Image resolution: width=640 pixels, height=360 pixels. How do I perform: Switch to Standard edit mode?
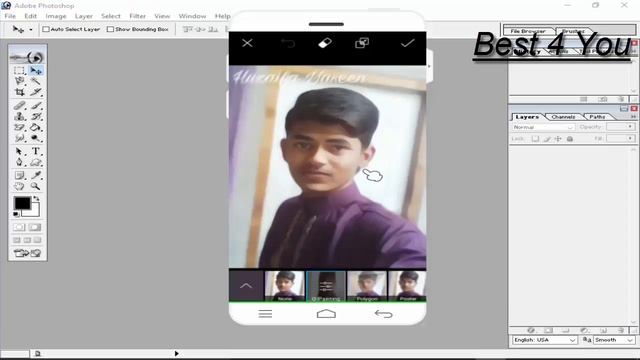point(19,227)
